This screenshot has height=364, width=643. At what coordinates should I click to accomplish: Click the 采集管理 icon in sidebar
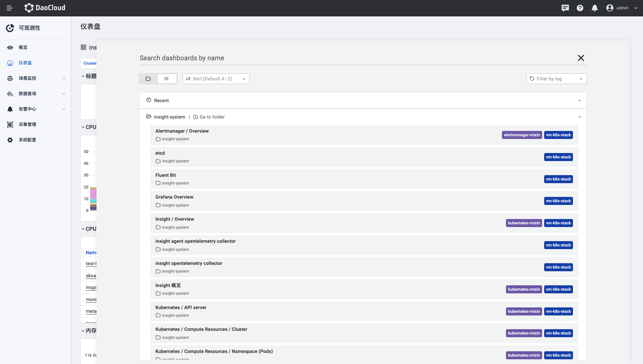click(10, 125)
